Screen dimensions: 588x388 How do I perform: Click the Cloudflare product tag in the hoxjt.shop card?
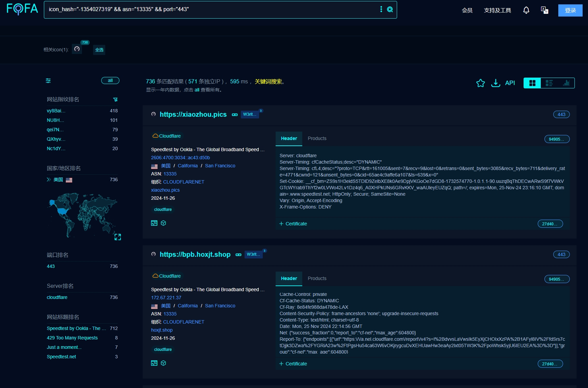click(x=167, y=276)
